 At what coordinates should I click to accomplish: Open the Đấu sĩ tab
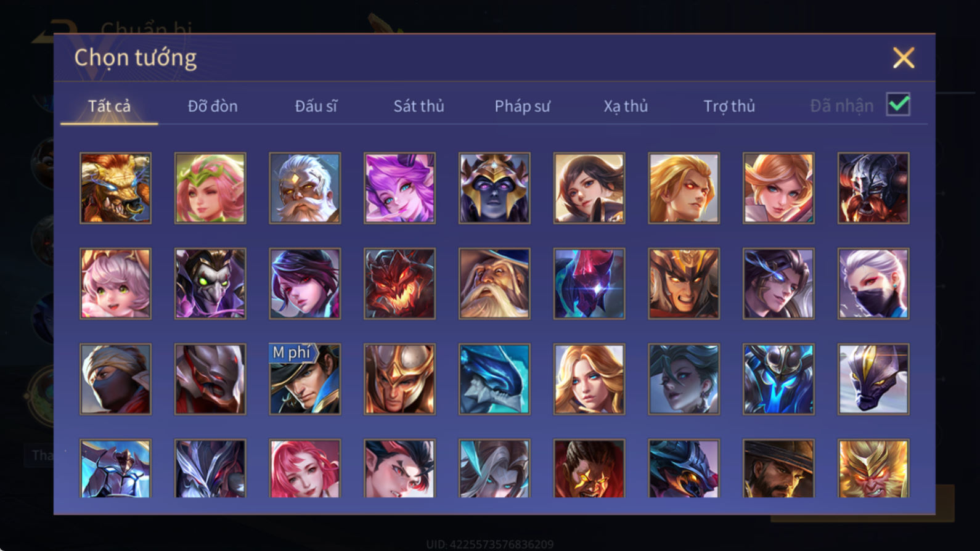[x=316, y=106]
